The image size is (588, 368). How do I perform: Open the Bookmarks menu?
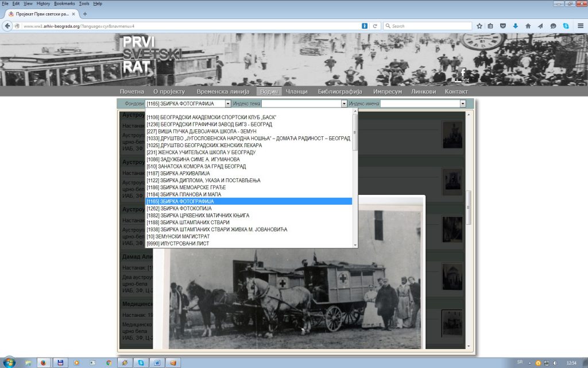click(x=64, y=3)
